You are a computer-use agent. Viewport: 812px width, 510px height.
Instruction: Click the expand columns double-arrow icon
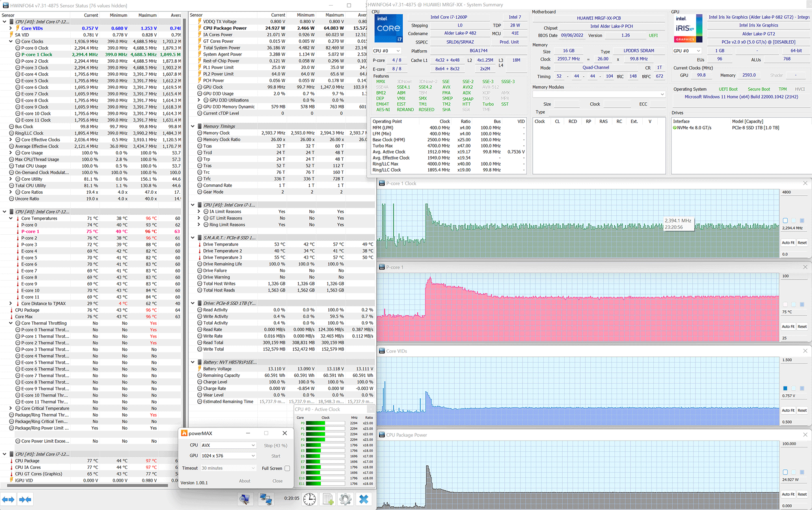(8, 499)
